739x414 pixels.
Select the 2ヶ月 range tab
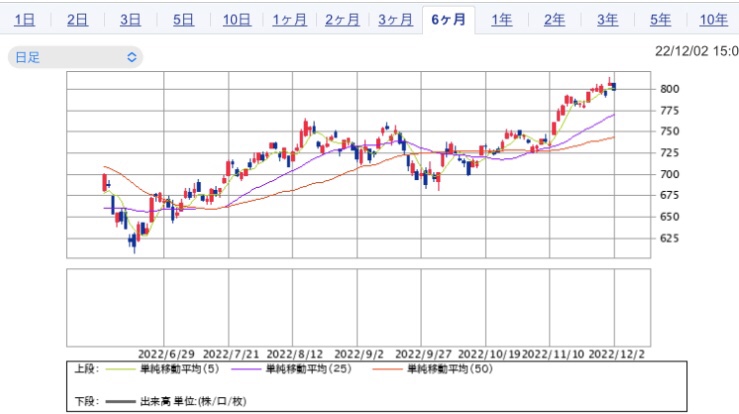click(342, 20)
